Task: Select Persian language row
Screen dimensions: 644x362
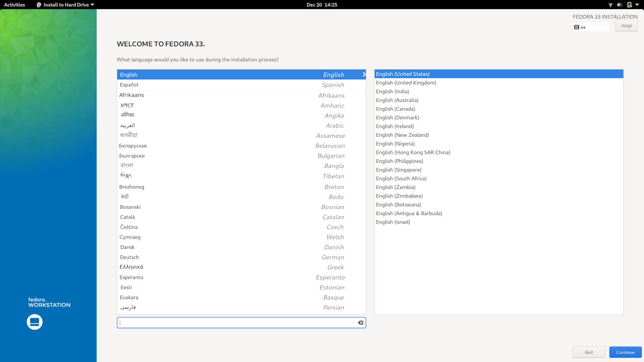Action: [x=242, y=307]
